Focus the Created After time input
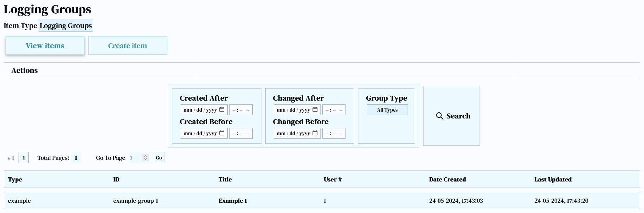This screenshot has height=213, width=644. point(241,110)
